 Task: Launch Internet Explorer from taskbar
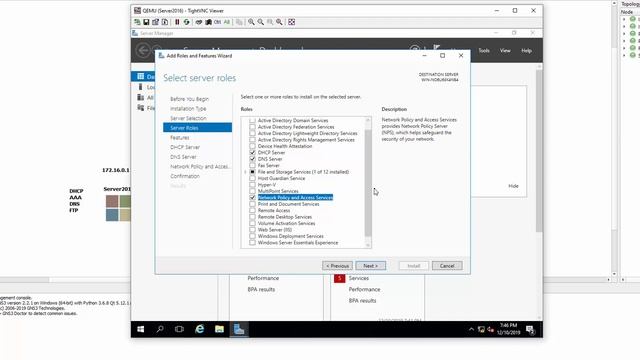(200, 329)
